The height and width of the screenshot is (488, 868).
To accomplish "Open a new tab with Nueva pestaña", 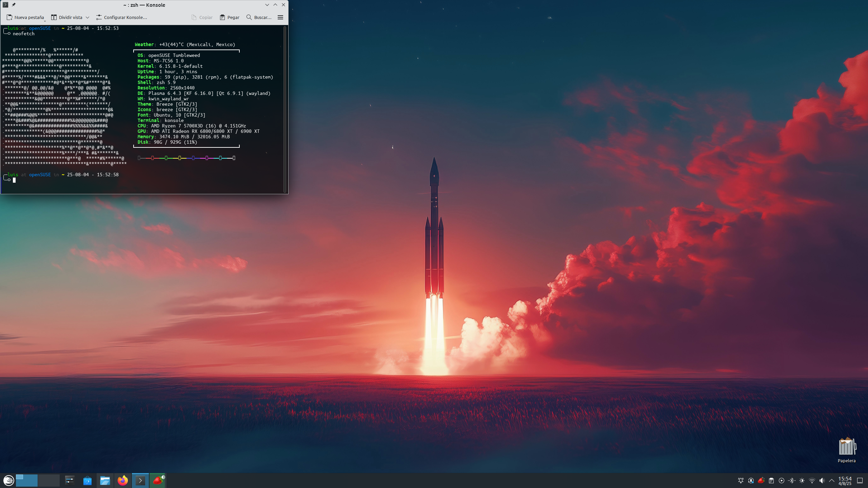I will point(25,17).
